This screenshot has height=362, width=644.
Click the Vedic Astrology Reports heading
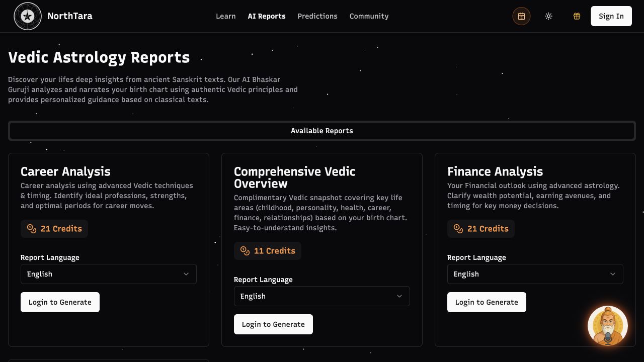pyautogui.click(x=99, y=57)
